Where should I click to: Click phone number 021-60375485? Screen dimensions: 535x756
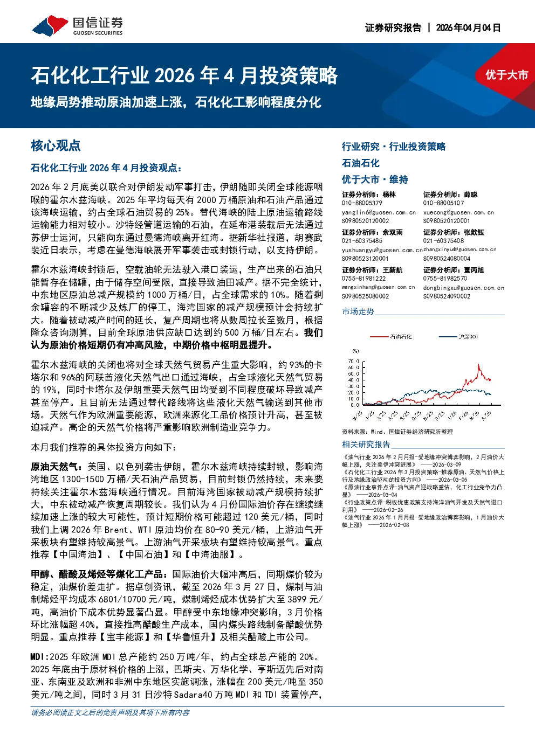[x=362, y=241]
